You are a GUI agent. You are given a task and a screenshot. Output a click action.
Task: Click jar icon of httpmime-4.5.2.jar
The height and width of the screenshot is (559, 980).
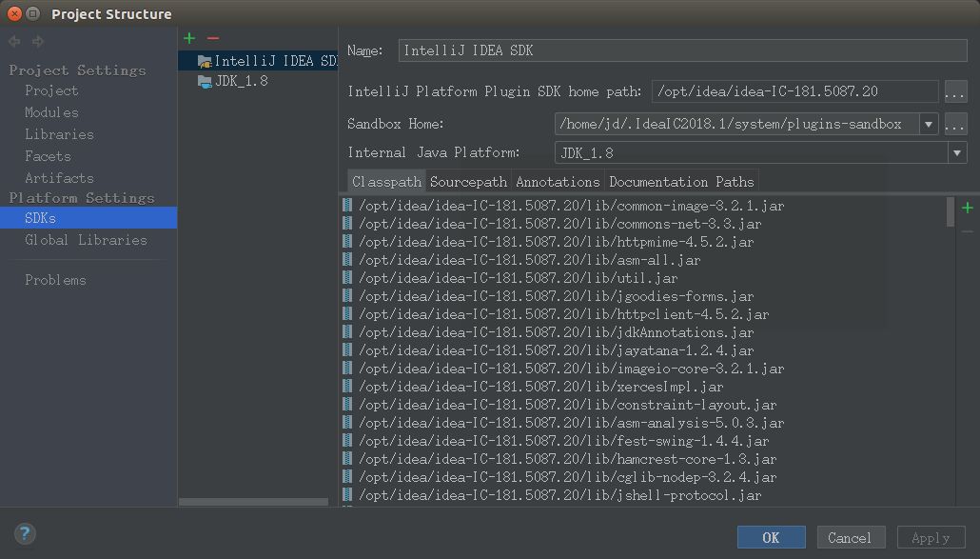(347, 241)
